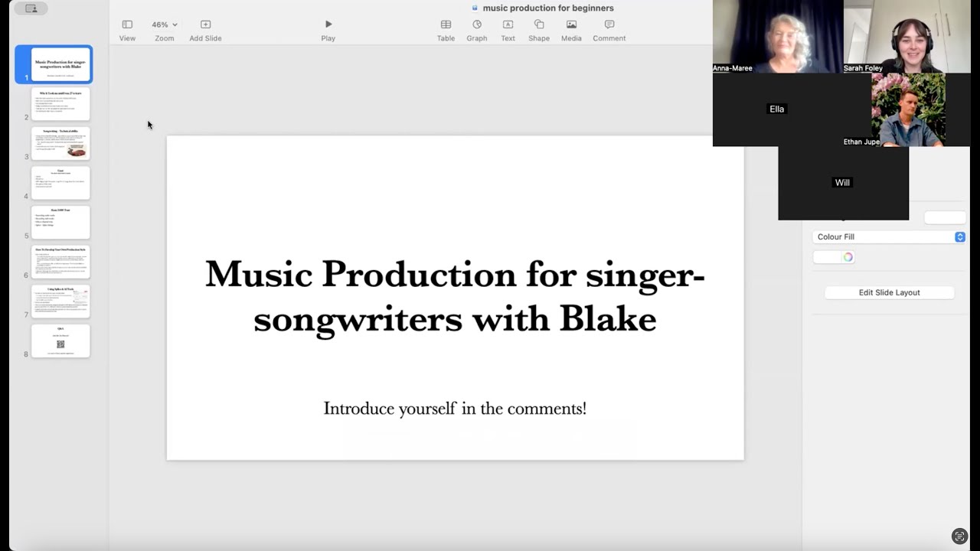The image size is (980, 551).
Task: Select slide 4 thumbnail in navigator
Action: pyautogui.click(x=60, y=183)
